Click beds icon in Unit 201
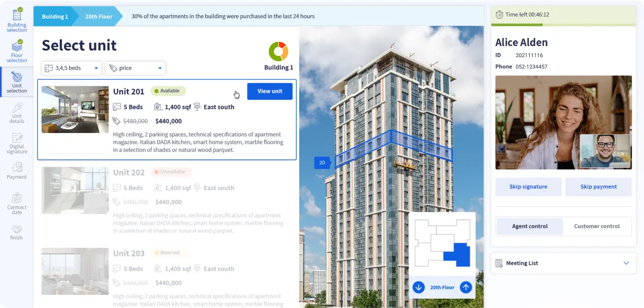Viewport: 644px width, 308px height. tap(117, 107)
